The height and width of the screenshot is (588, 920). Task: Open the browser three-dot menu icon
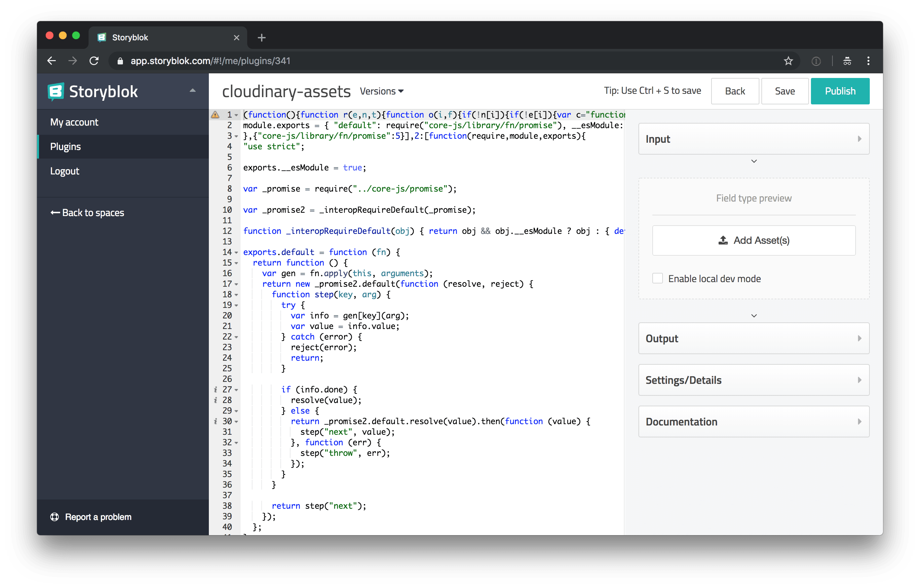tap(868, 61)
